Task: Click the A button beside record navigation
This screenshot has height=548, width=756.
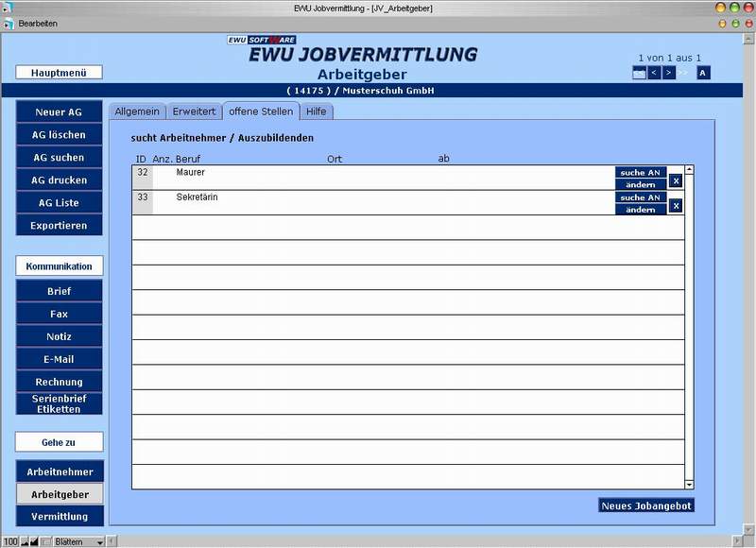Action: pyautogui.click(x=703, y=73)
